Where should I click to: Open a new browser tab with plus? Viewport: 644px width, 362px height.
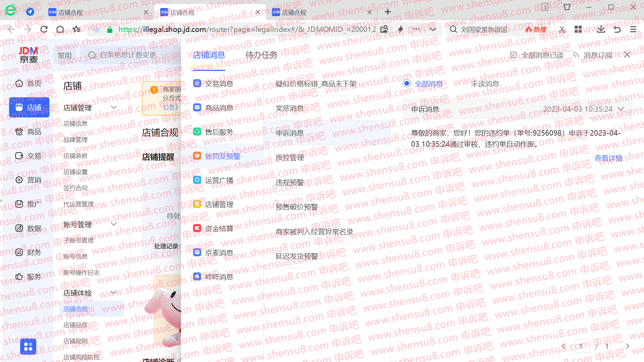(388, 12)
